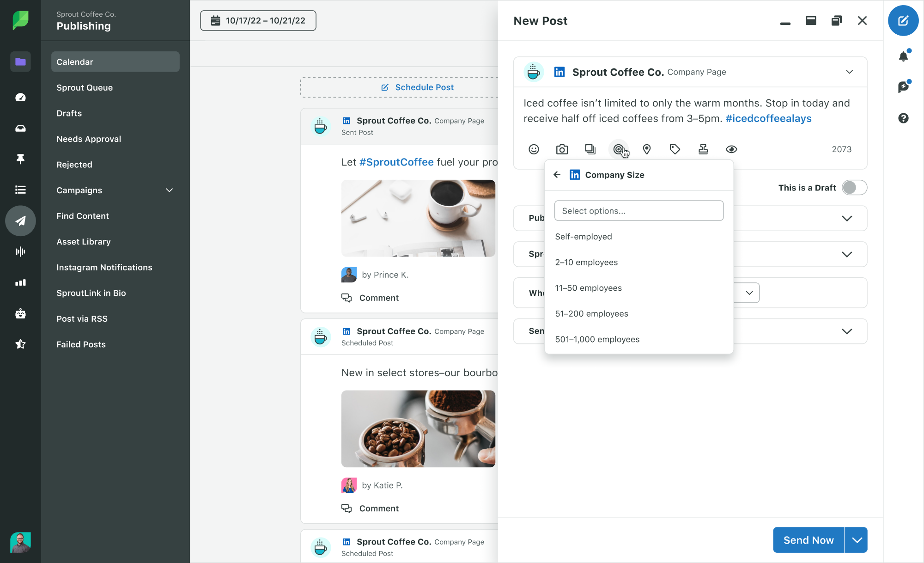Expand the Publish dropdown chevron
This screenshot has height=563, width=924.
[x=847, y=218]
